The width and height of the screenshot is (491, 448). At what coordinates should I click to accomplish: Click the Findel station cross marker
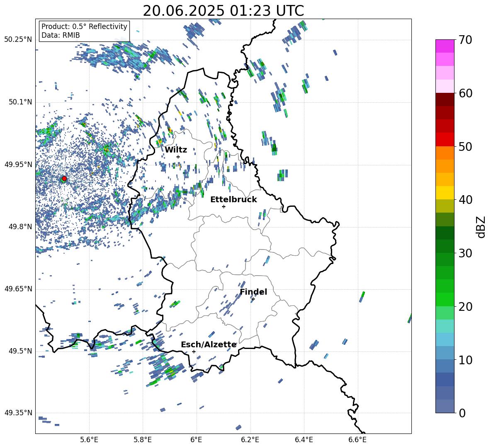point(253,299)
